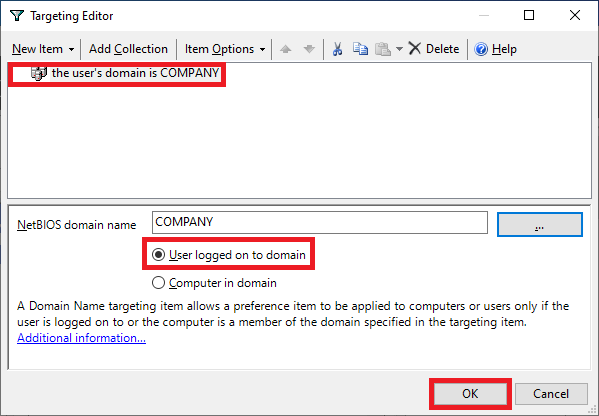
Task: Open the Paste options dropdown arrow
Action: tap(399, 49)
